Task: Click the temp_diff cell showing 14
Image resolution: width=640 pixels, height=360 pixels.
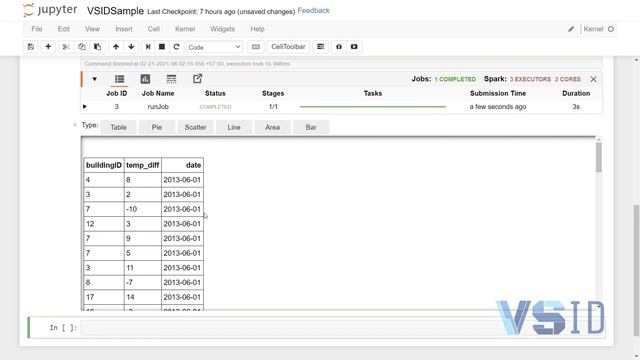Action: click(x=142, y=297)
